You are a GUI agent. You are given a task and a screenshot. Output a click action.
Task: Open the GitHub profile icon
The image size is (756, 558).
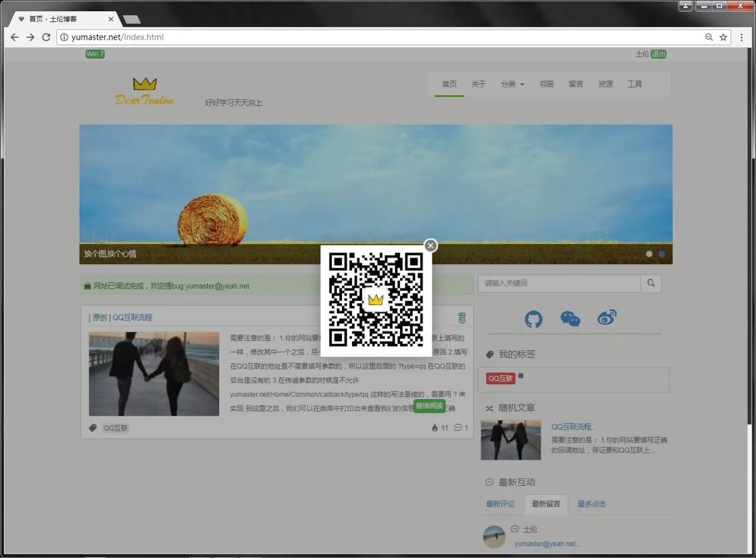[x=533, y=319]
